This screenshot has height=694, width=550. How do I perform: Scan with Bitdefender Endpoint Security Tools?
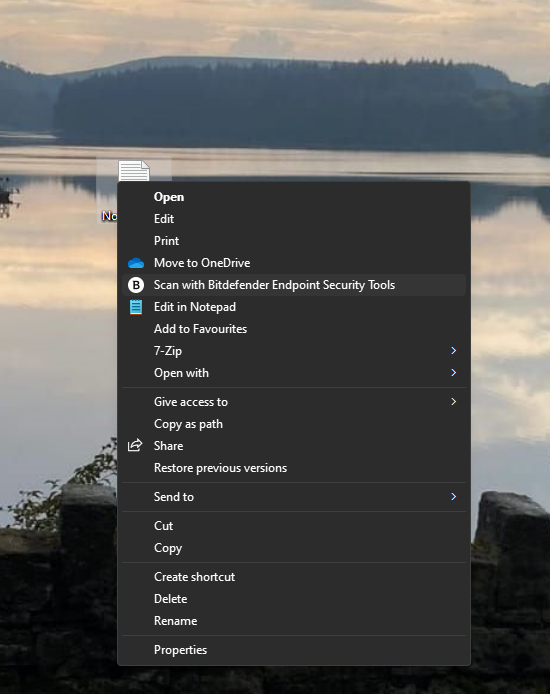click(x=294, y=285)
